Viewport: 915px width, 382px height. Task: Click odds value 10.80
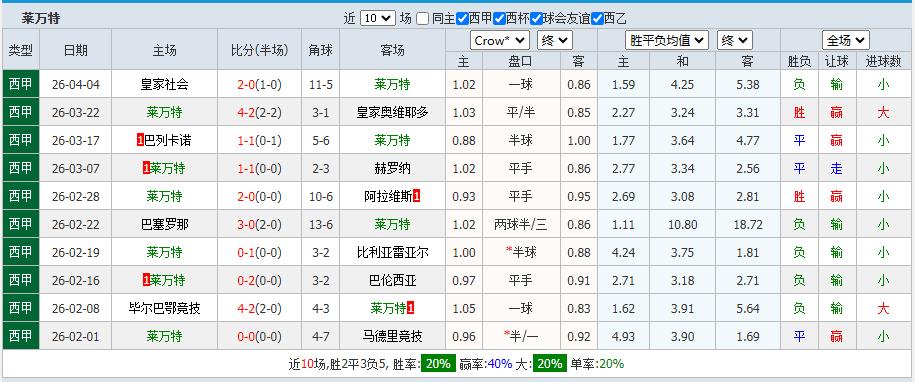click(683, 225)
